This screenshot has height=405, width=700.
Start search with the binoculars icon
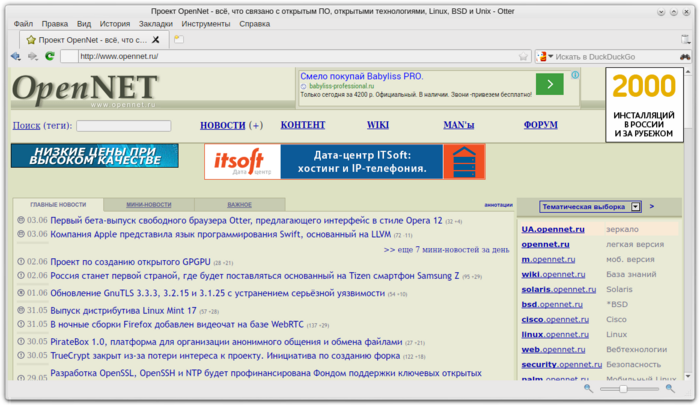684,57
